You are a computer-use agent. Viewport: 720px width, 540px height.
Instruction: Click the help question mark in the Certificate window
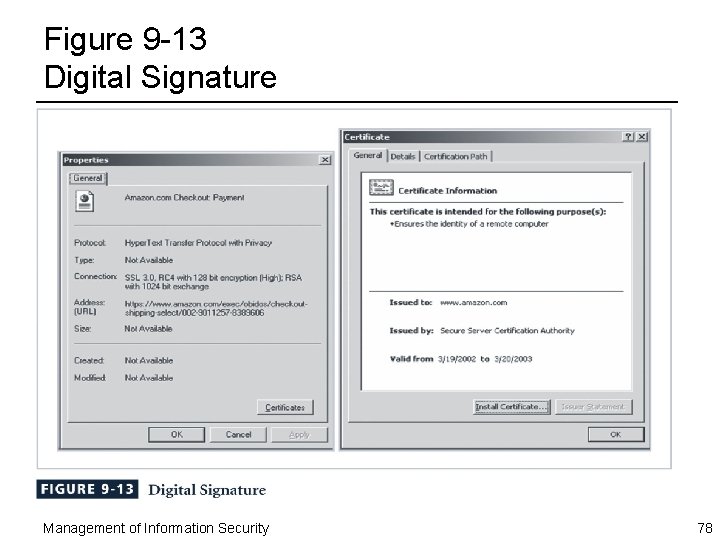point(628,136)
